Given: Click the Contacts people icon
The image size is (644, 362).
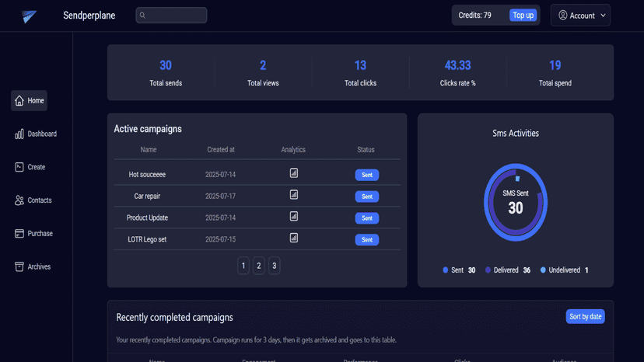Looking at the screenshot, I should (x=19, y=200).
